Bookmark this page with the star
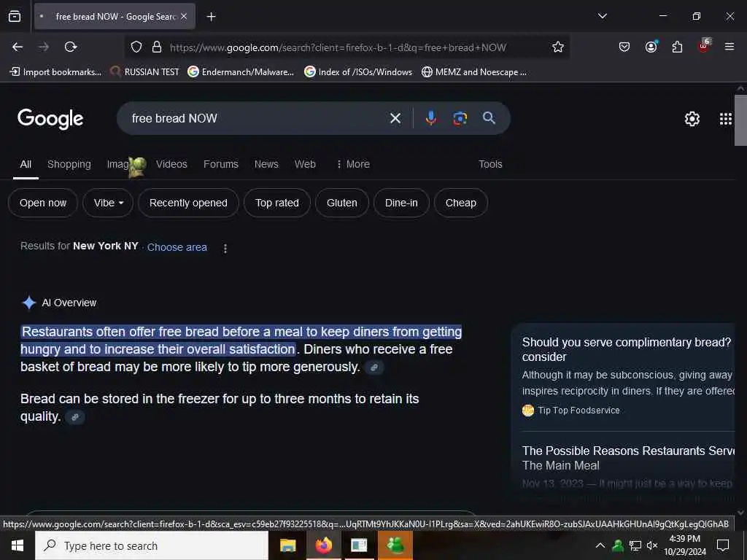This screenshot has height=560, width=747. tap(558, 47)
